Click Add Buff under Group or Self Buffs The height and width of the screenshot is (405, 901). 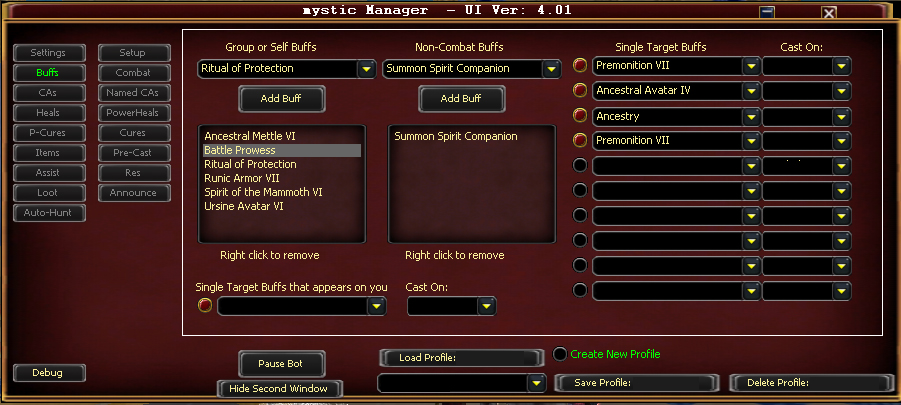tap(282, 99)
